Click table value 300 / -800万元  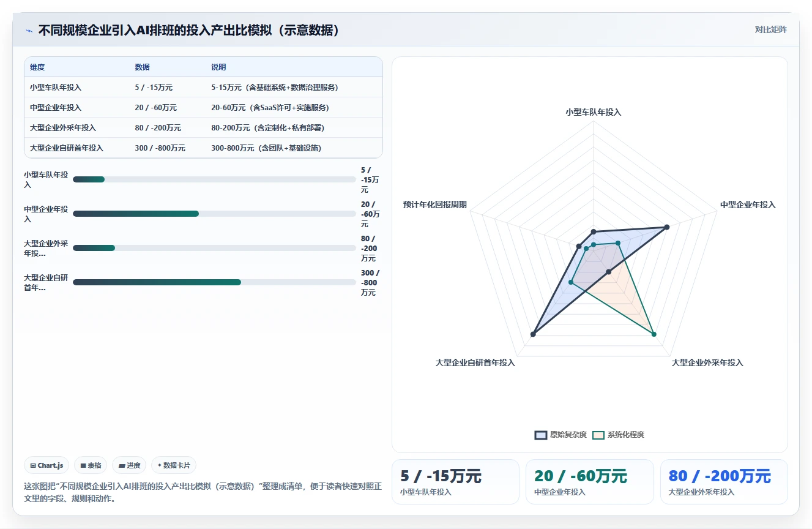click(x=160, y=148)
